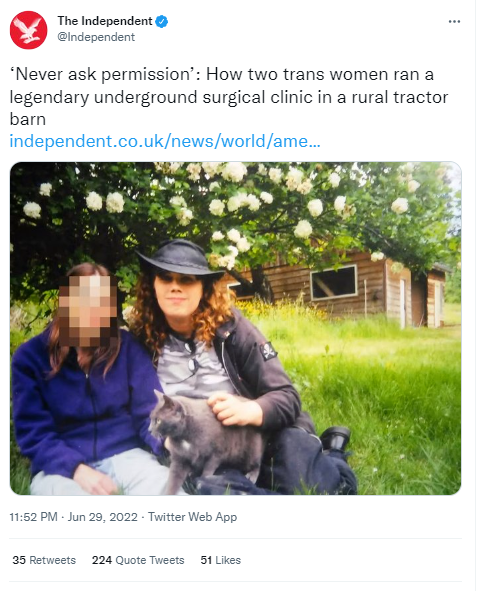Open the Twitter Web App source label
This screenshot has height=591, width=485.
pyautogui.click(x=193, y=517)
